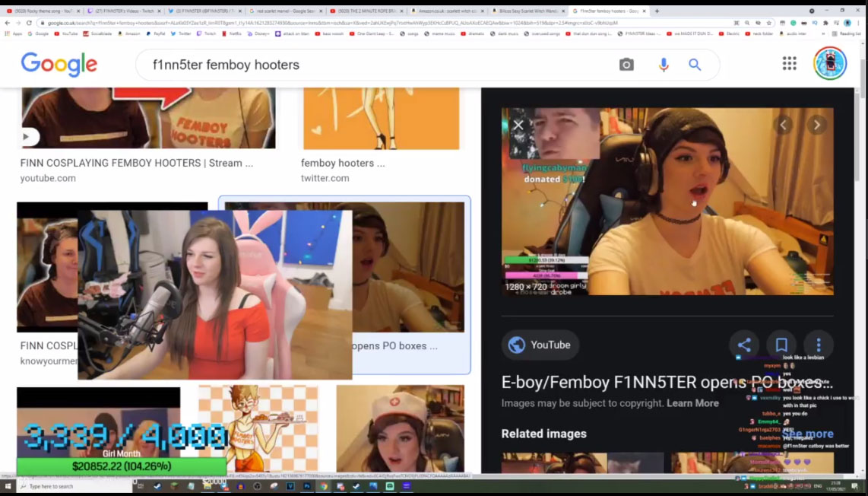Viewport: 868px width, 496px height.
Task: Click the blue magnifier search button
Action: click(695, 65)
